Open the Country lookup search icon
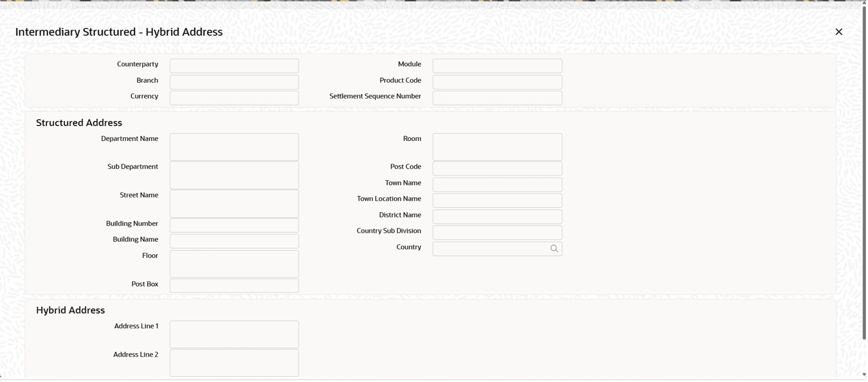 tap(554, 249)
